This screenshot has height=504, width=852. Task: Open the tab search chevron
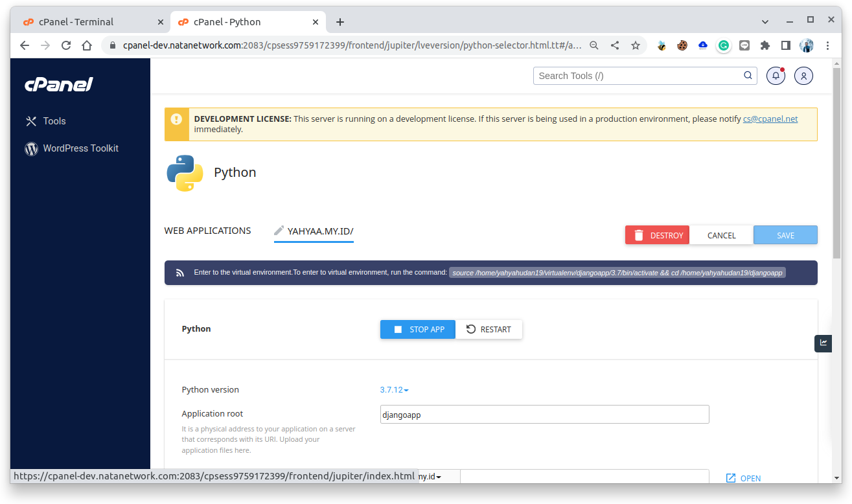click(x=765, y=21)
